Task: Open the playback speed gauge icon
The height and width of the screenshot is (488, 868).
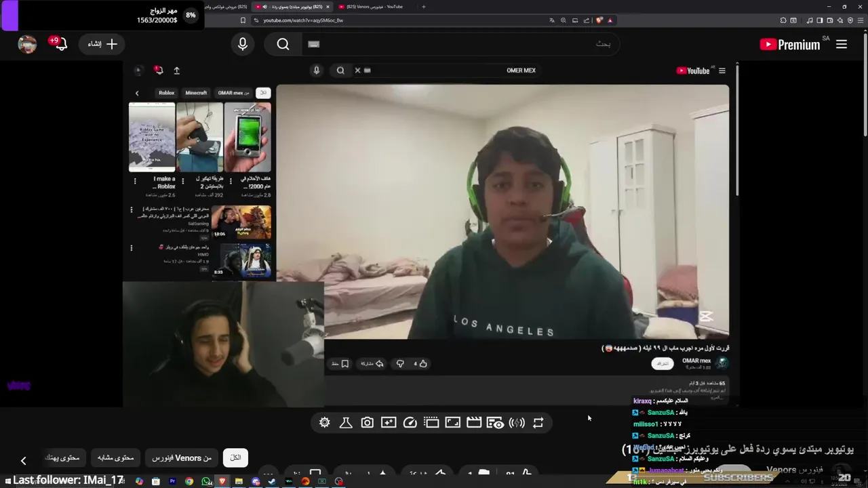Action: point(410,422)
